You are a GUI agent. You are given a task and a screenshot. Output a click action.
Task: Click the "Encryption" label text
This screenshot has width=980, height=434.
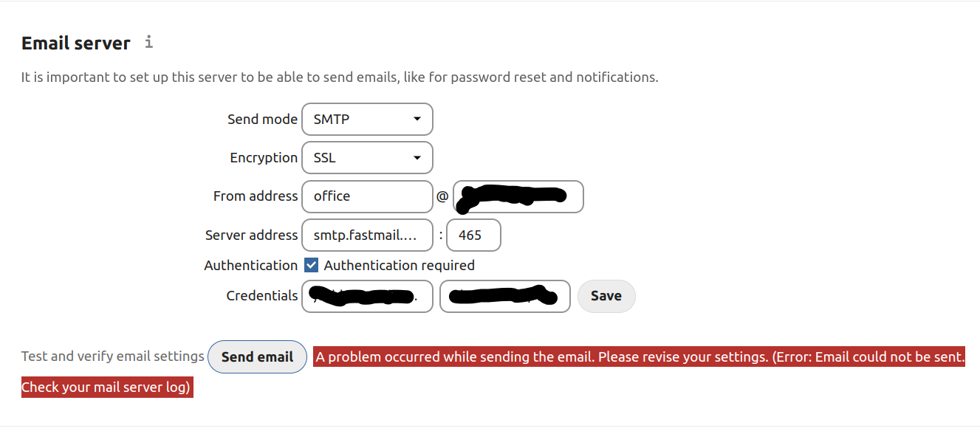coord(264,157)
